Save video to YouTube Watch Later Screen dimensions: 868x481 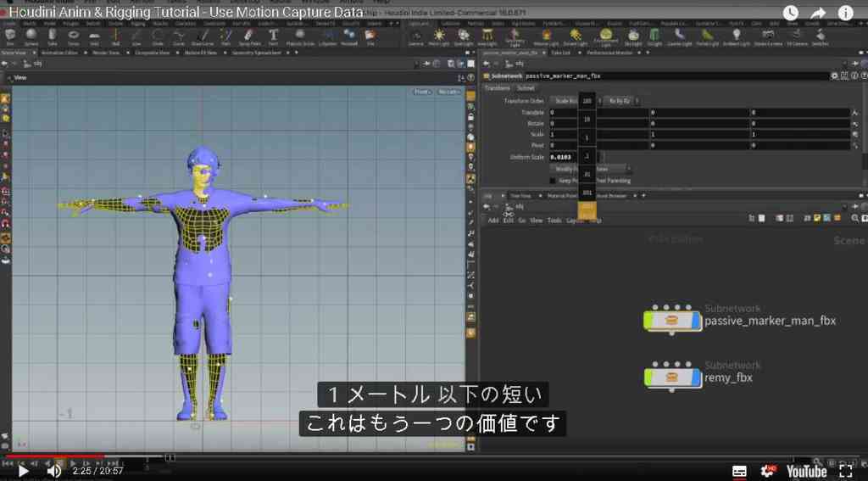pos(791,13)
